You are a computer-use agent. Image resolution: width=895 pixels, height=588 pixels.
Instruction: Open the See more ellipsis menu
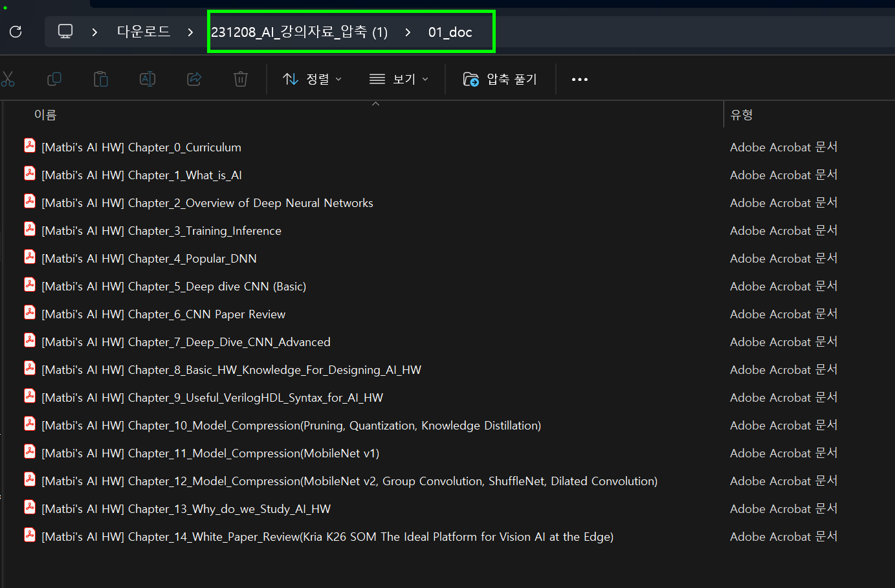pos(580,80)
